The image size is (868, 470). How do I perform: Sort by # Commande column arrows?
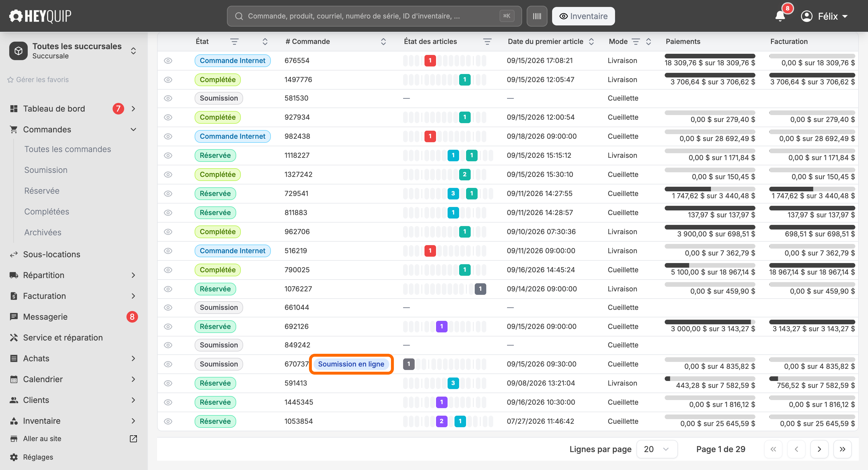(383, 42)
